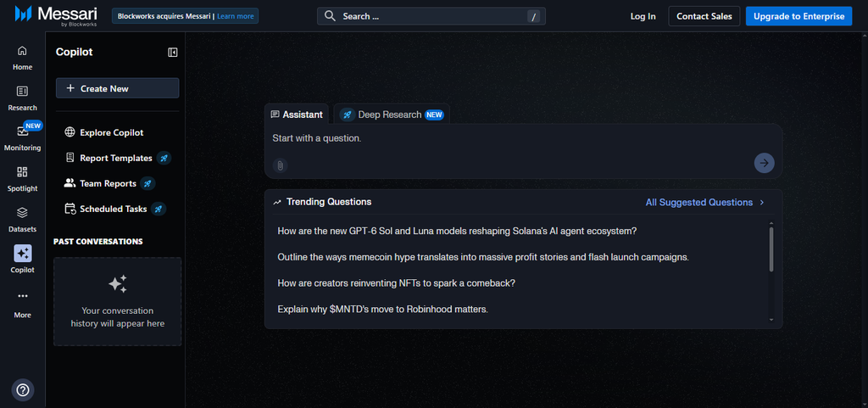Select the memecoin hype question

[483, 257]
